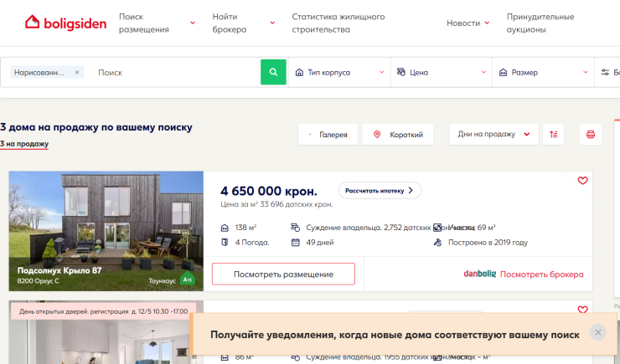Remove the Нарисованн... search filter tag

(77, 73)
